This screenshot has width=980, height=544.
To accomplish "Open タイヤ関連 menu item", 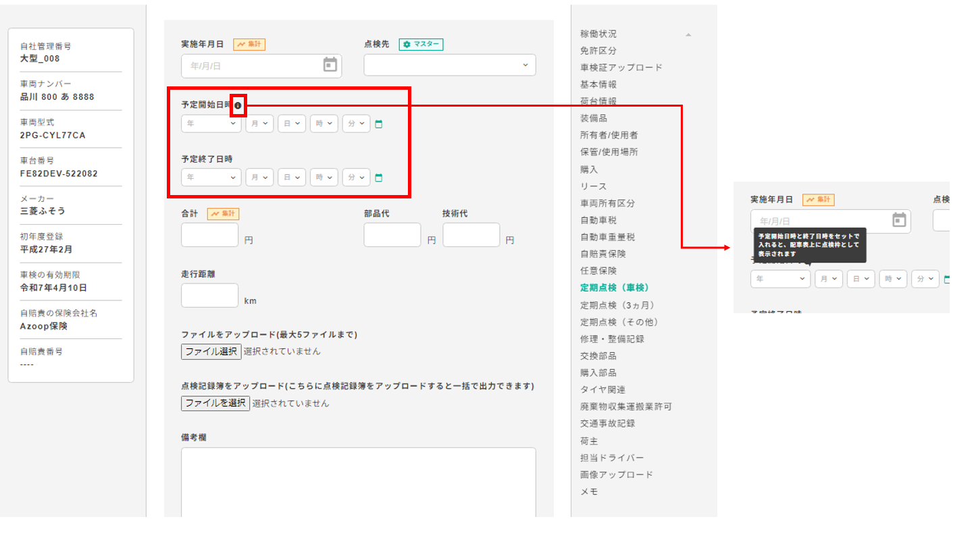I will 603,389.
